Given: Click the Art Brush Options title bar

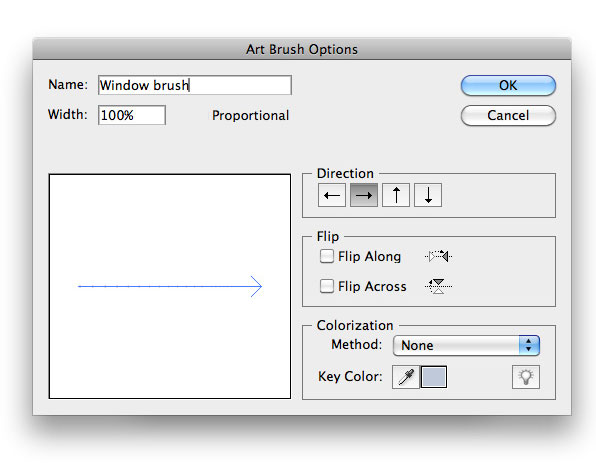Looking at the screenshot, I should point(302,49).
